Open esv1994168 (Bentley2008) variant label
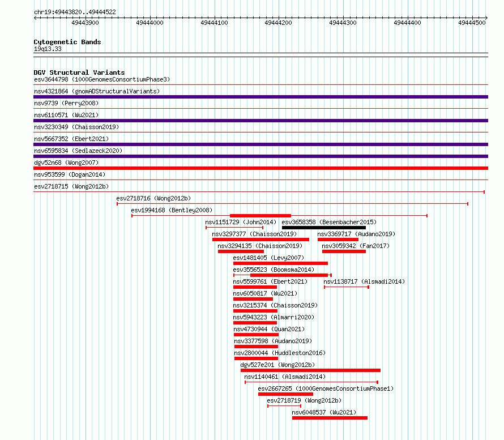Viewport: 504px width, 440px height. coord(172,210)
